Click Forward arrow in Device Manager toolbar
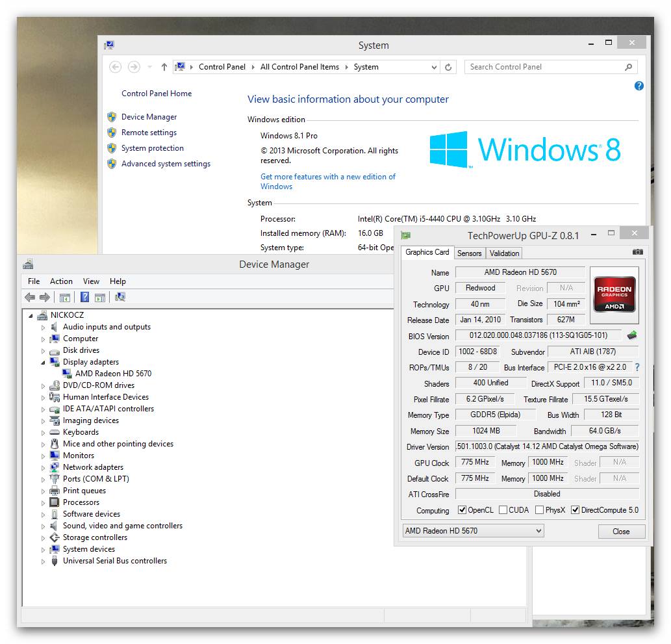This screenshot has height=644, width=671. tap(45, 297)
